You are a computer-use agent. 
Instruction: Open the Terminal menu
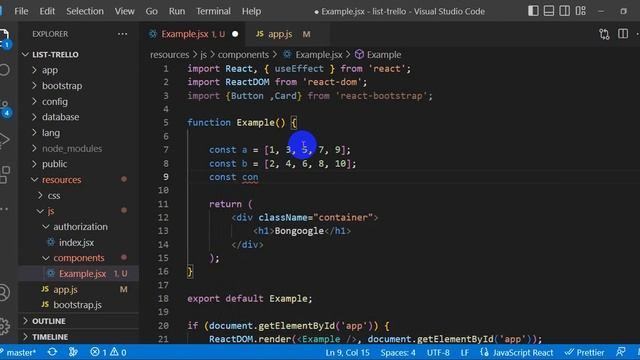coord(213,11)
